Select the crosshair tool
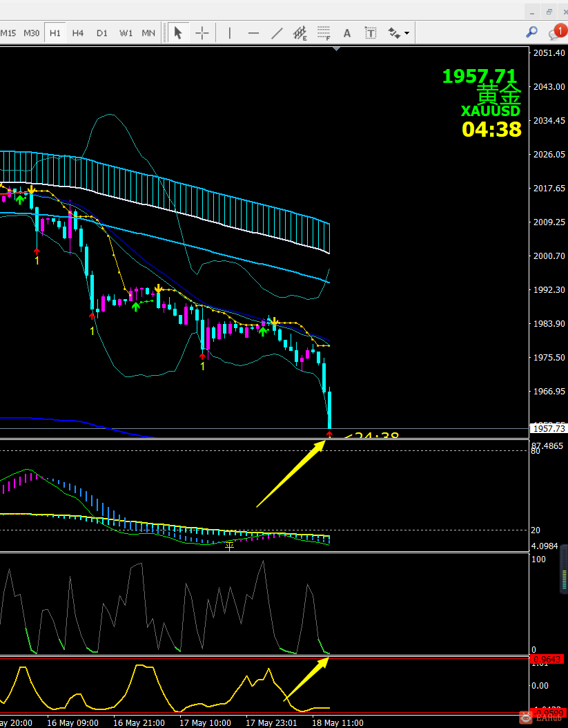This screenshot has width=568, height=728. (202, 33)
